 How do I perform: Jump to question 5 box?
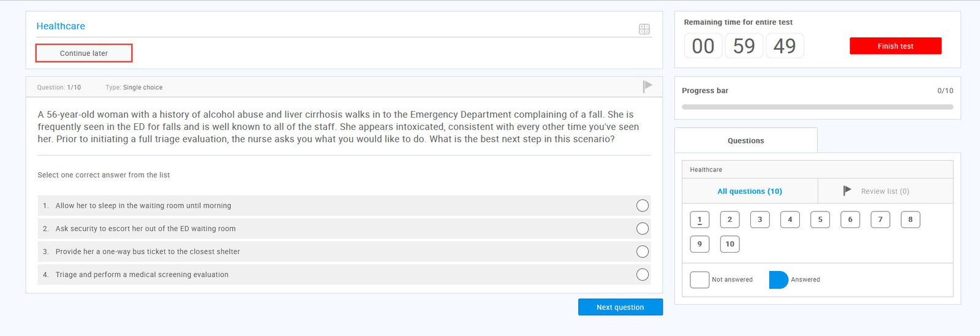[820, 220]
